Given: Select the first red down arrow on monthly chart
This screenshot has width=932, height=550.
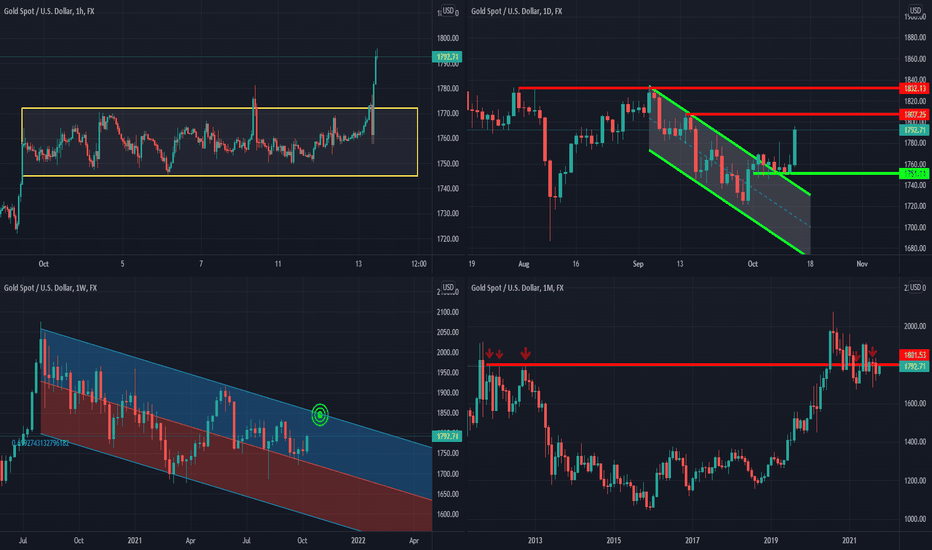Looking at the screenshot, I should point(489,354).
